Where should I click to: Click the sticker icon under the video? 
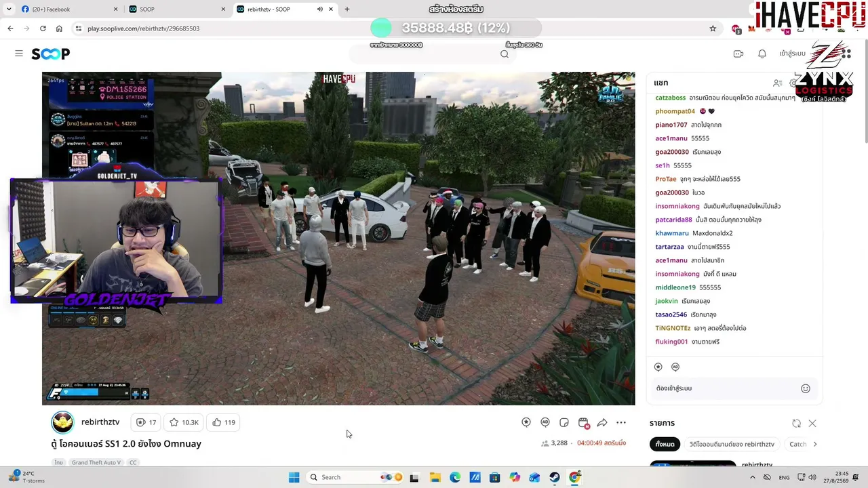point(564,422)
